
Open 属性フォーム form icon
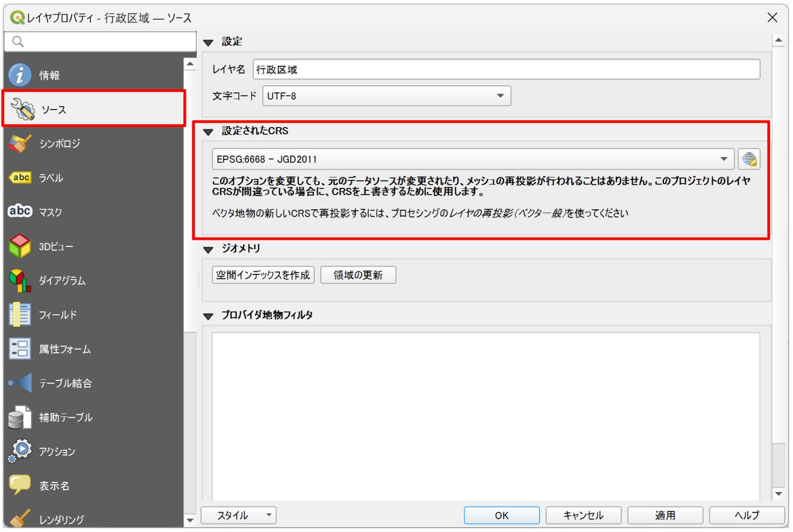[x=20, y=349]
